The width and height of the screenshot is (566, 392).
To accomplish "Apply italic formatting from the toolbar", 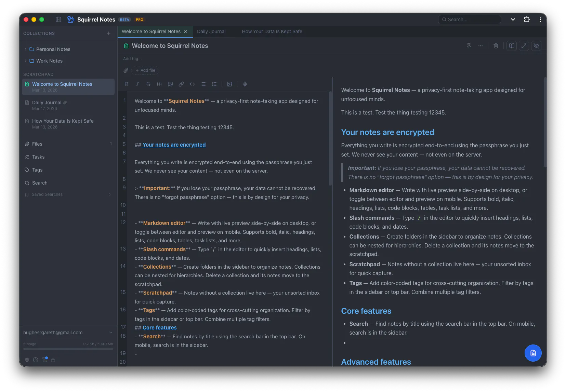I will tap(137, 84).
